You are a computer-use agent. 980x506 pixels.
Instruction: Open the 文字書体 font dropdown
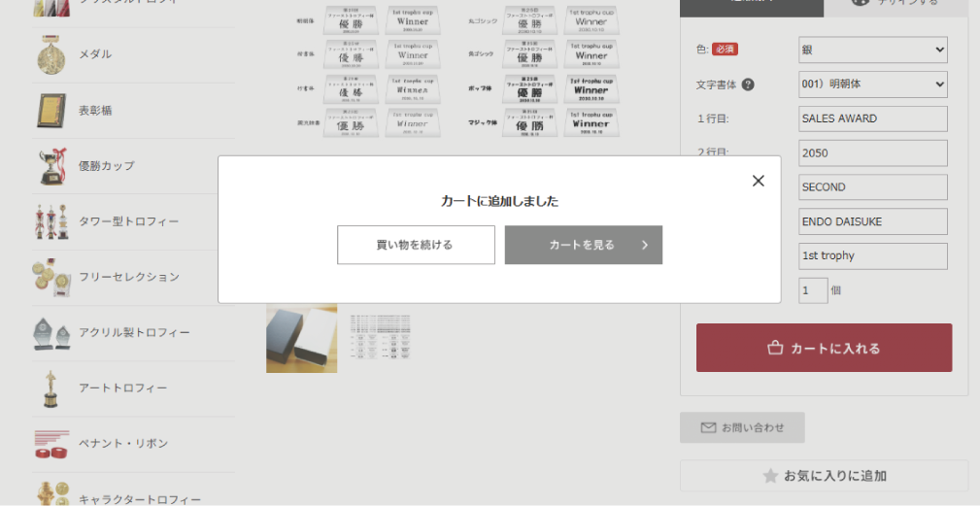[x=872, y=84]
